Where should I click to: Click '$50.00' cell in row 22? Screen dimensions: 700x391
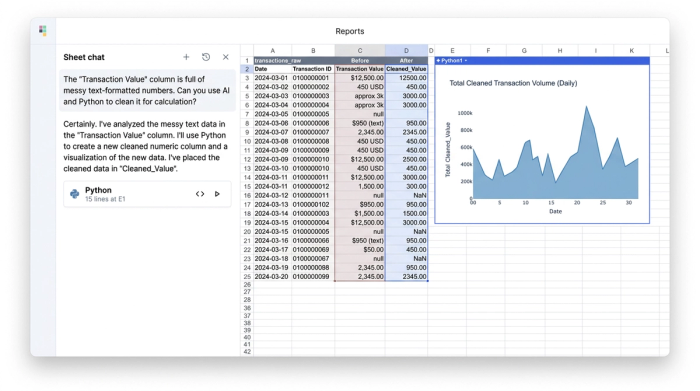pyautogui.click(x=360, y=250)
